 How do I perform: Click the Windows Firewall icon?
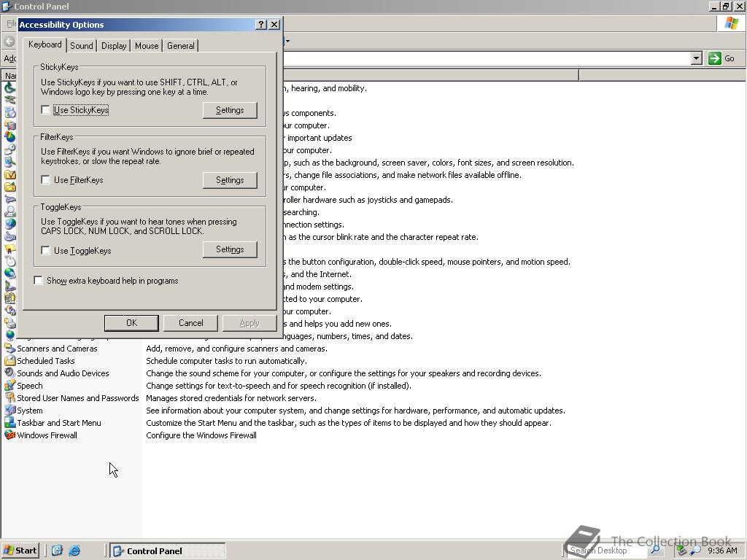tap(9, 435)
